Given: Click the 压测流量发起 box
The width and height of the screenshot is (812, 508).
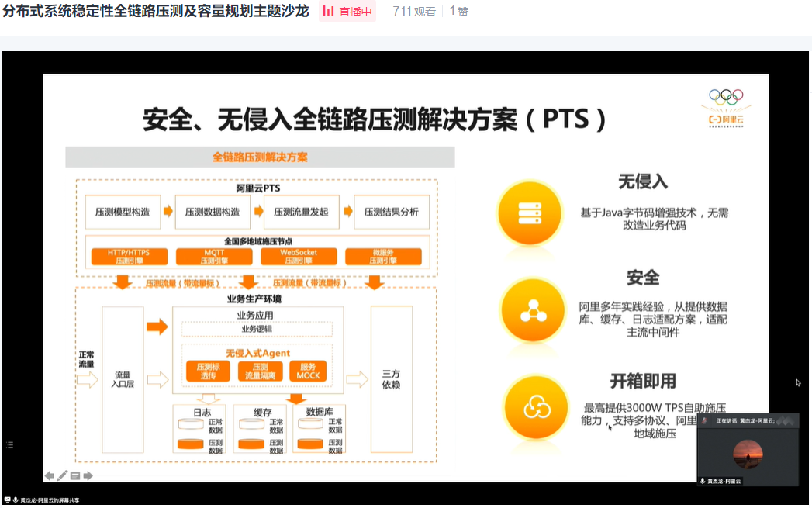Looking at the screenshot, I should [302, 212].
